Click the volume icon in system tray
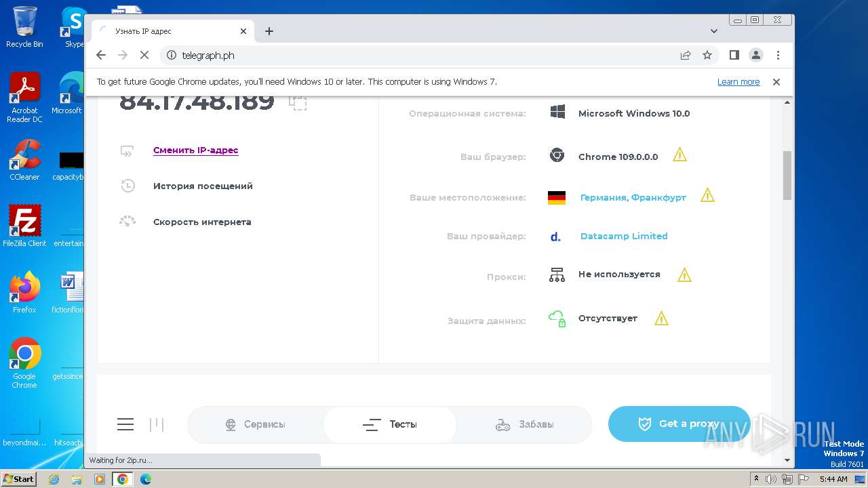Image resolution: width=868 pixels, height=488 pixels. click(x=772, y=479)
